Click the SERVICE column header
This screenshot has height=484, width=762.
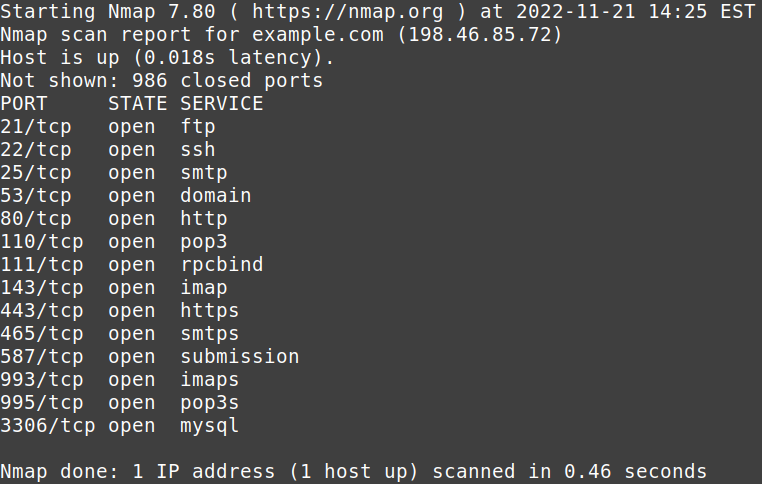[222, 103]
